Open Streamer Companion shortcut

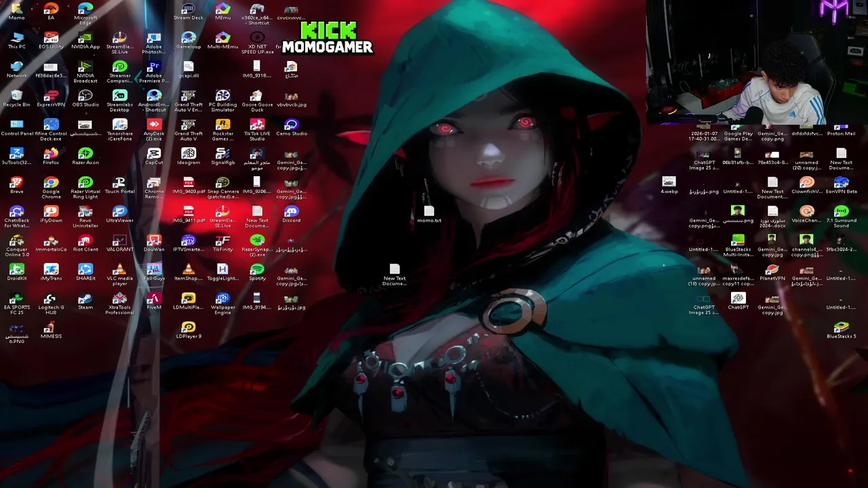120,70
